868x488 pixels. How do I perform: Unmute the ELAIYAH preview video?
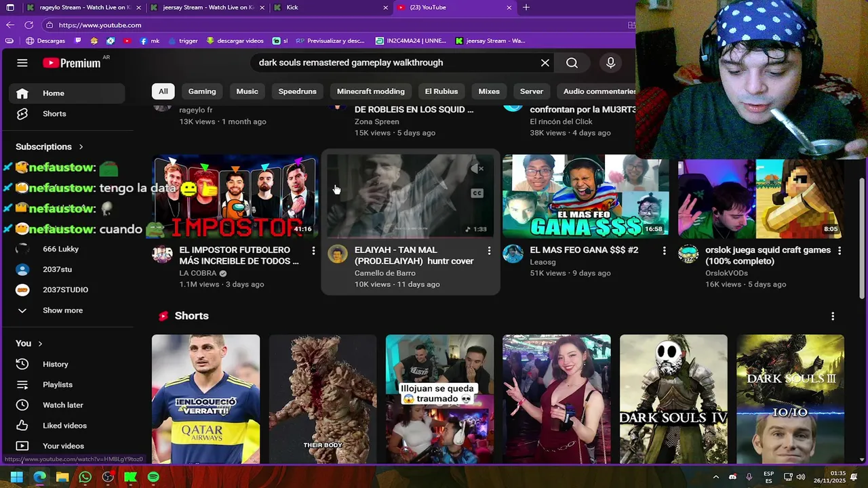[477, 168]
